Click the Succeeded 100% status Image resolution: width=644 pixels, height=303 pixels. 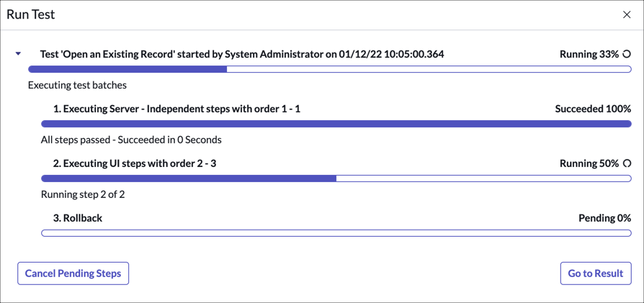593,109
